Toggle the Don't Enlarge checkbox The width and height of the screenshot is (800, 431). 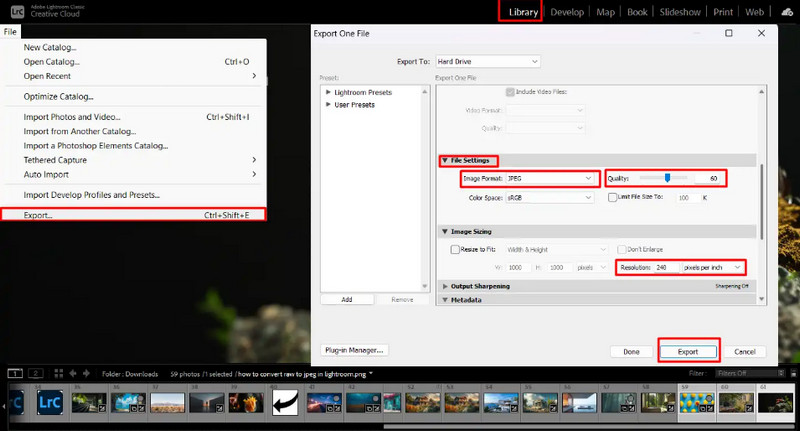[621, 249]
